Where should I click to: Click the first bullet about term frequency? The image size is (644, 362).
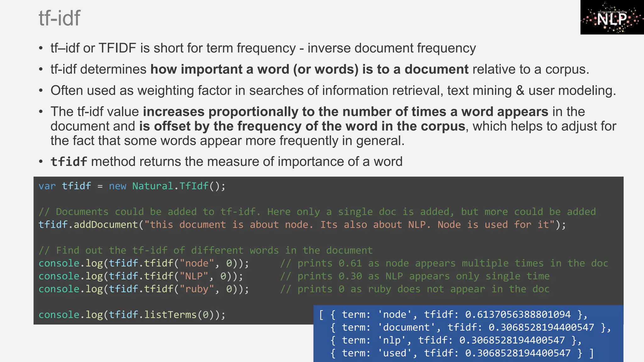pyautogui.click(x=263, y=48)
